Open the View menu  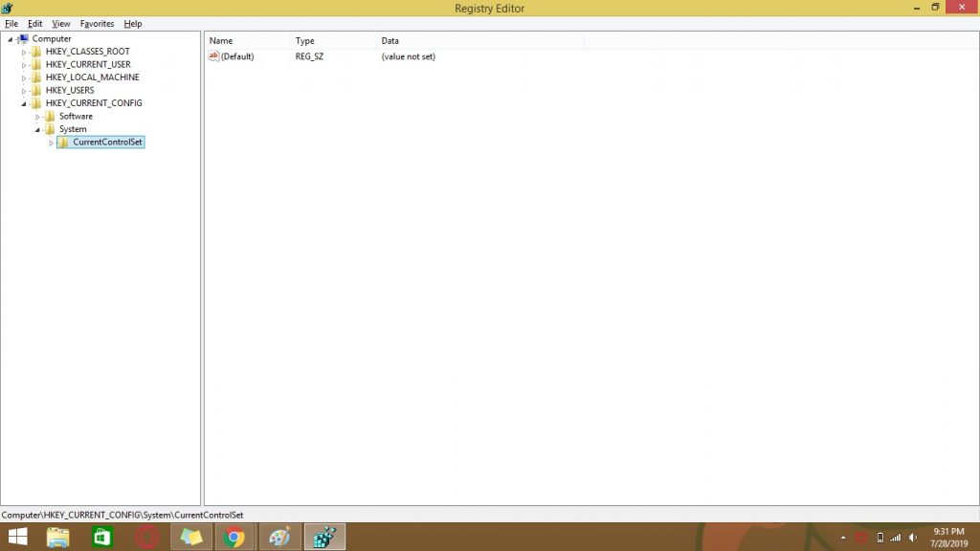60,24
